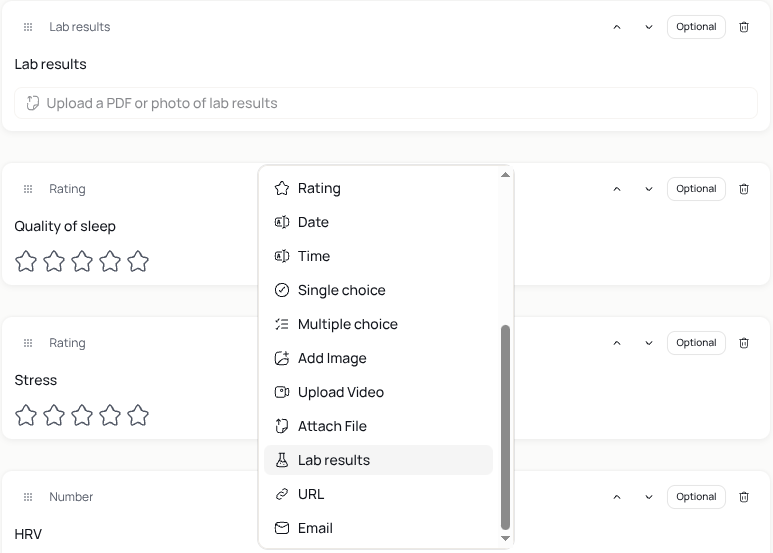This screenshot has width=773, height=553.
Task: Open the Lab results type label in header
Action: (x=79, y=27)
